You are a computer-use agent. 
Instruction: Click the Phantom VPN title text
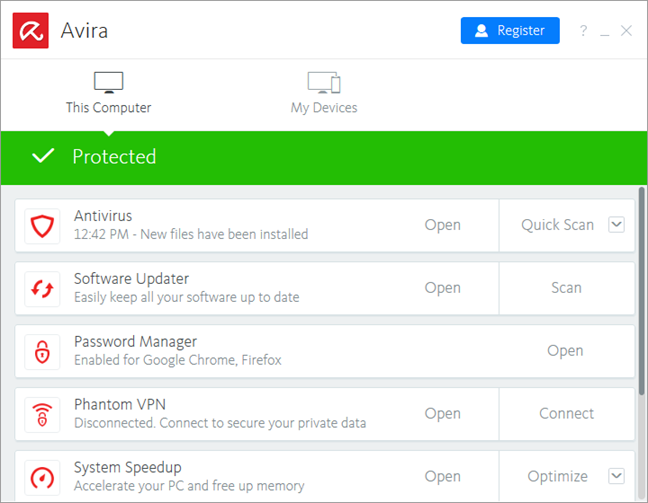[x=120, y=404]
